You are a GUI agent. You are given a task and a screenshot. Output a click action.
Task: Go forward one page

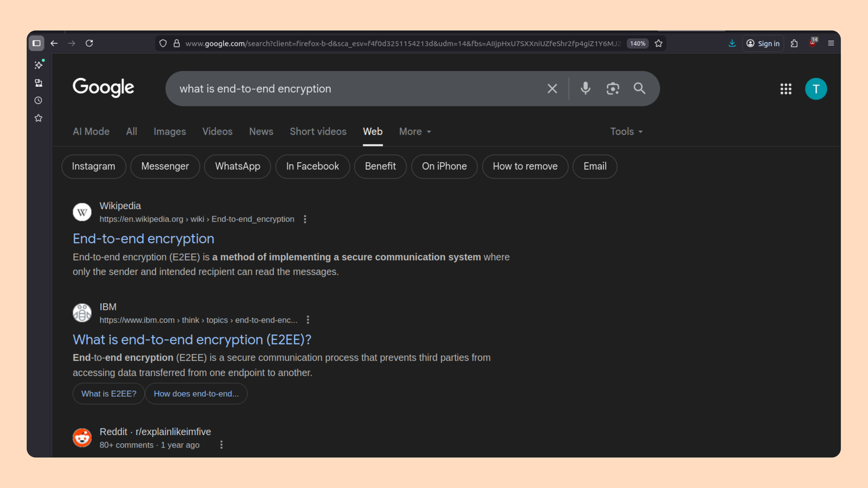pyautogui.click(x=71, y=43)
